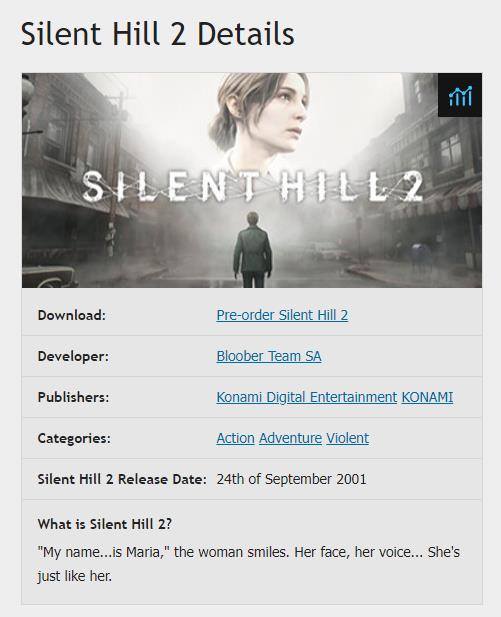Click the Publishers: row label
This screenshot has width=501, height=617.
74,397
